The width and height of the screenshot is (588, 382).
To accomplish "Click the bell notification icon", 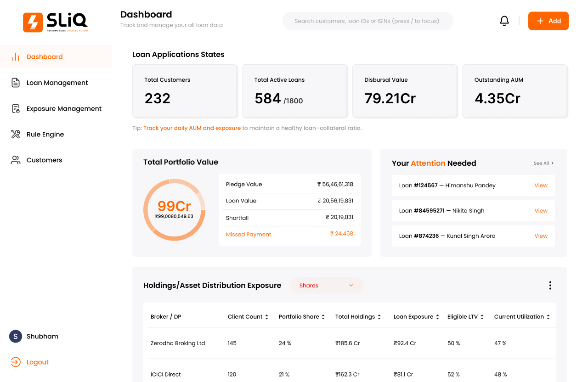I will [504, 21].
